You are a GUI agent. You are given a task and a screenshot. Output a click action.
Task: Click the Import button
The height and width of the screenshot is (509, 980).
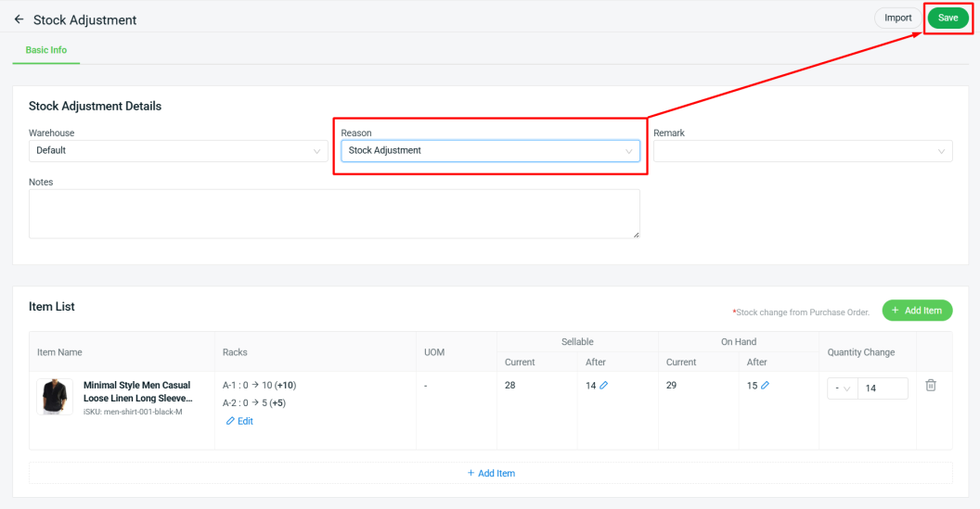pos(897,19)
